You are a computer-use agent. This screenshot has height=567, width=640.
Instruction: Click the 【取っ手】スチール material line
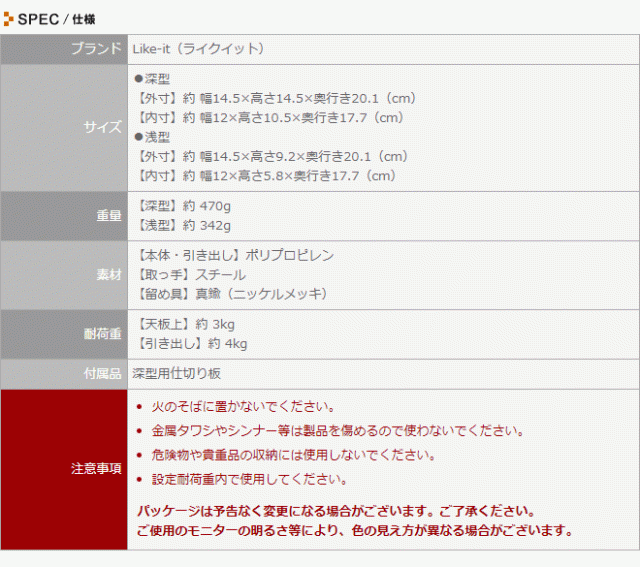click(x=189, y=274)
